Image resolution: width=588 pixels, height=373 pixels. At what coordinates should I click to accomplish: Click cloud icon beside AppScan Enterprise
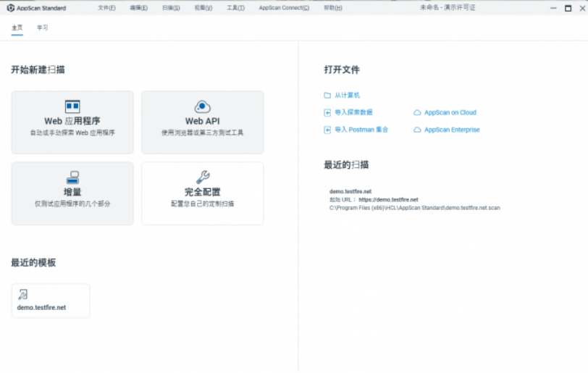pos(417,130)
